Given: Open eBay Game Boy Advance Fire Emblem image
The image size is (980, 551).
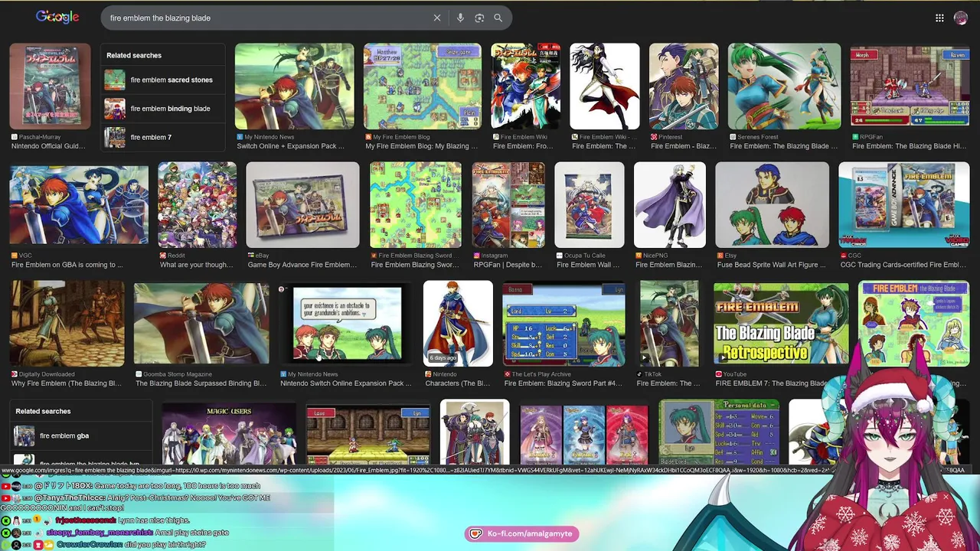Looking at the screenshot, I should 302,205.
